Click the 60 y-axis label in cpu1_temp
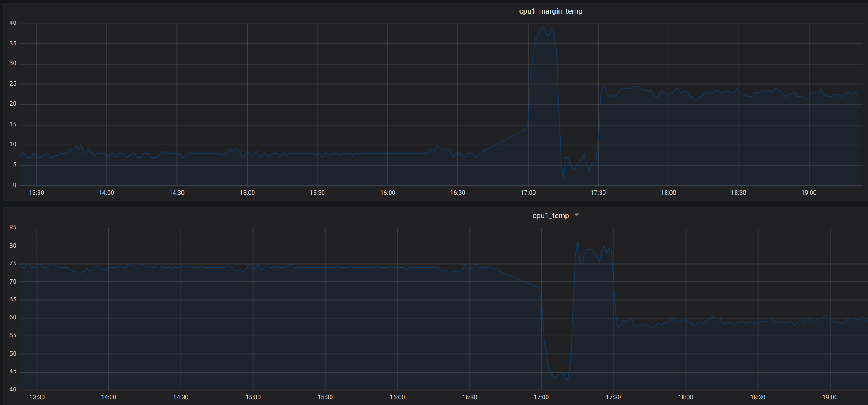The image size is (868, 405). tap(13, 318)
